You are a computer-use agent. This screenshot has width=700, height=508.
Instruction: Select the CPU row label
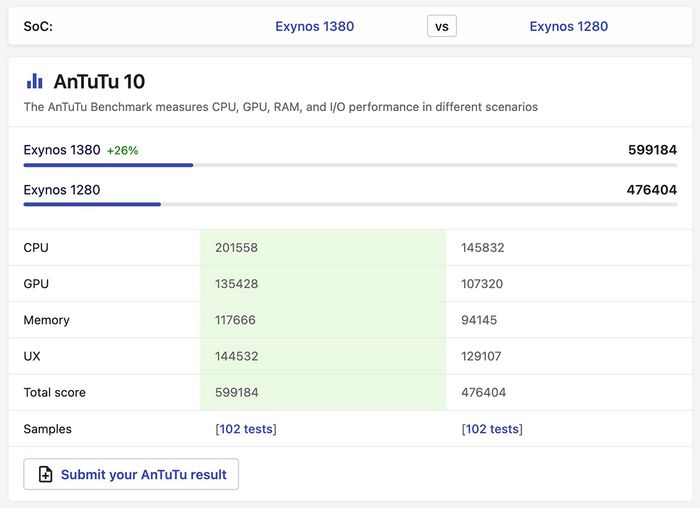[x=36, y=248]
